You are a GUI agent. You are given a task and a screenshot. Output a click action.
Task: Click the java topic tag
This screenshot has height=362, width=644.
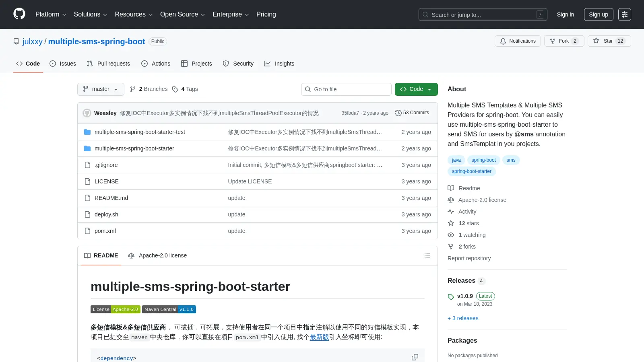coord(456,160)
